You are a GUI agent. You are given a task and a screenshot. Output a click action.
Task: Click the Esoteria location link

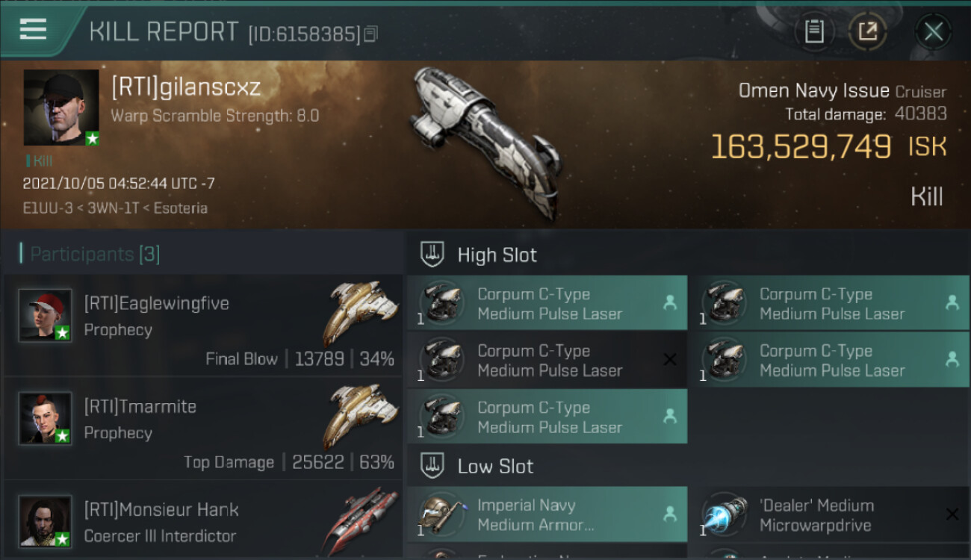click(x=180, y=208)
